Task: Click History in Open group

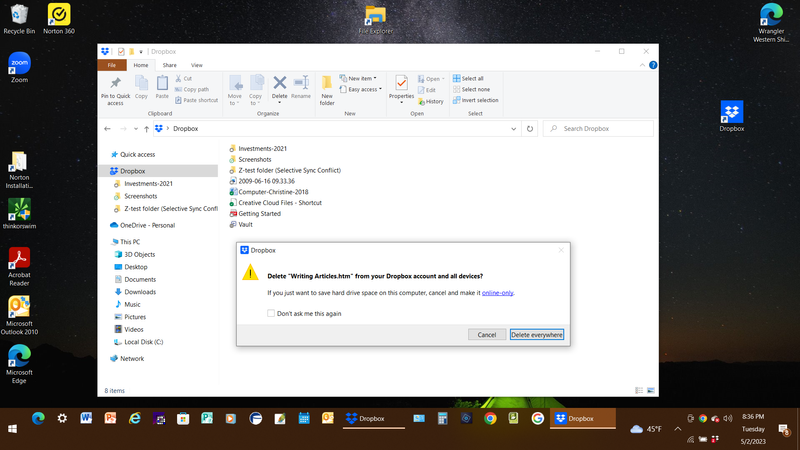Action: pyautogui.click(x=431, y=102)
